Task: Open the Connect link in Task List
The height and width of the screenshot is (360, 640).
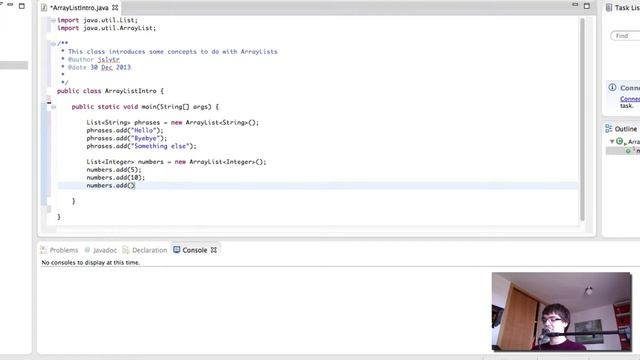Action: point(630,99)
